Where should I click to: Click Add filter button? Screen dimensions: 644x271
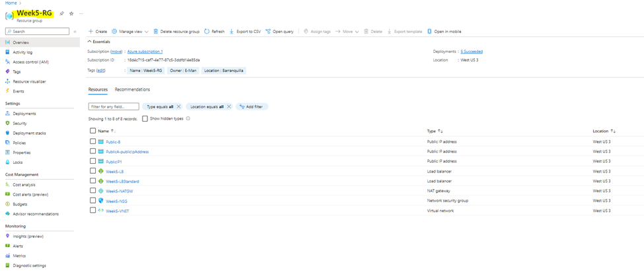click(x=252, y=106)
